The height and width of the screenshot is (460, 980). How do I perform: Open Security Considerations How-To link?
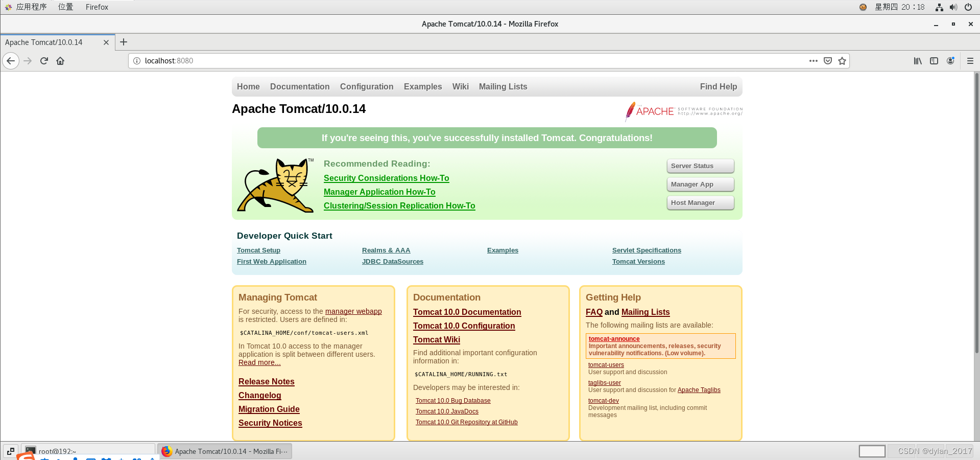(x=387, y=178)
